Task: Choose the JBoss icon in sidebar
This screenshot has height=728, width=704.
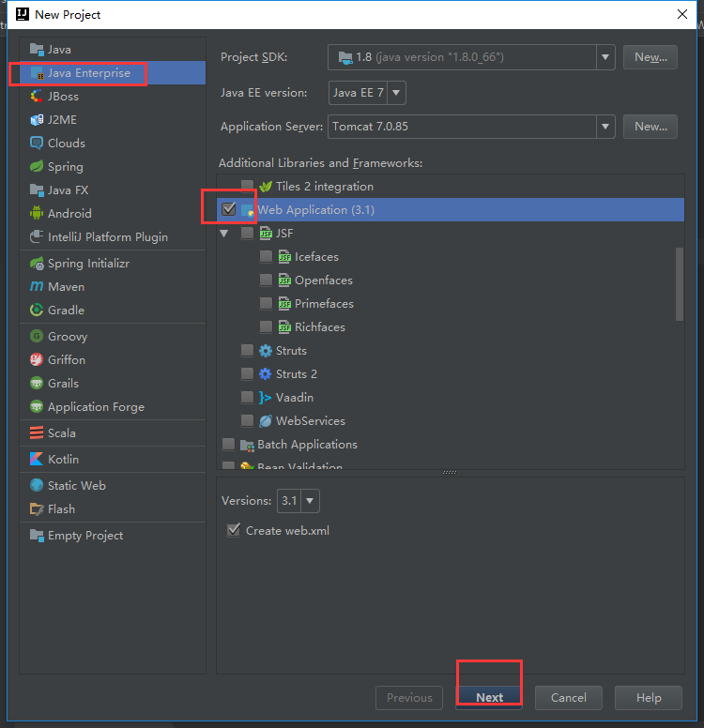Action: tap(37, 96)
